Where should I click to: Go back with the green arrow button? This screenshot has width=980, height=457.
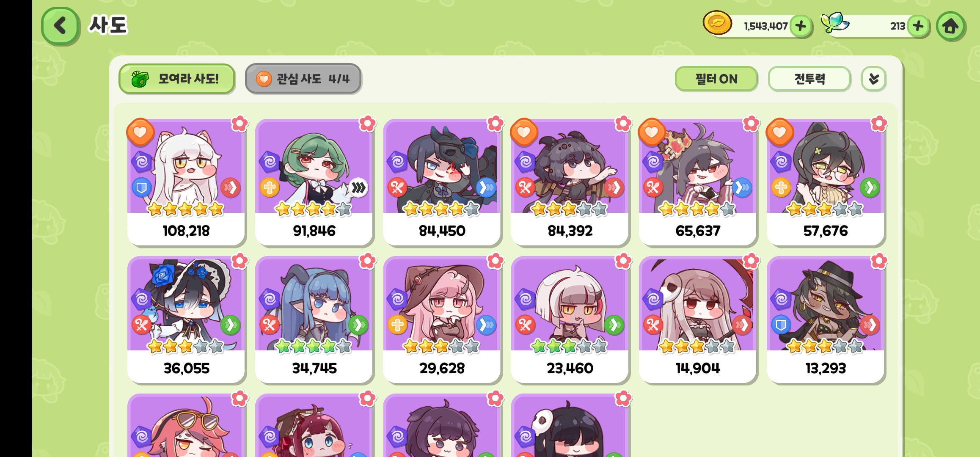click(60, 26)
